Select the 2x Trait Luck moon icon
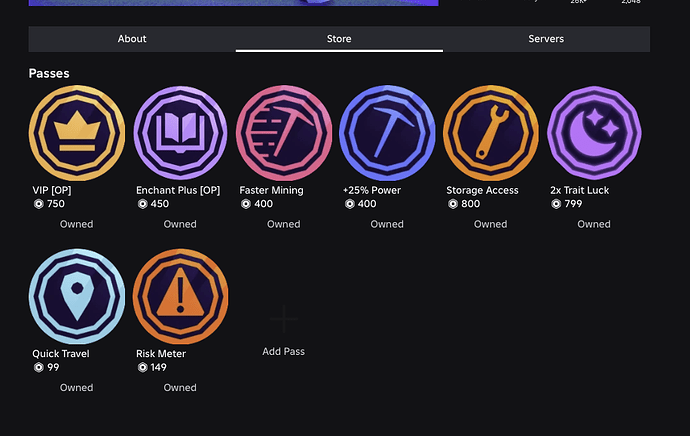The image size is (690, 436). coord(594,132)
